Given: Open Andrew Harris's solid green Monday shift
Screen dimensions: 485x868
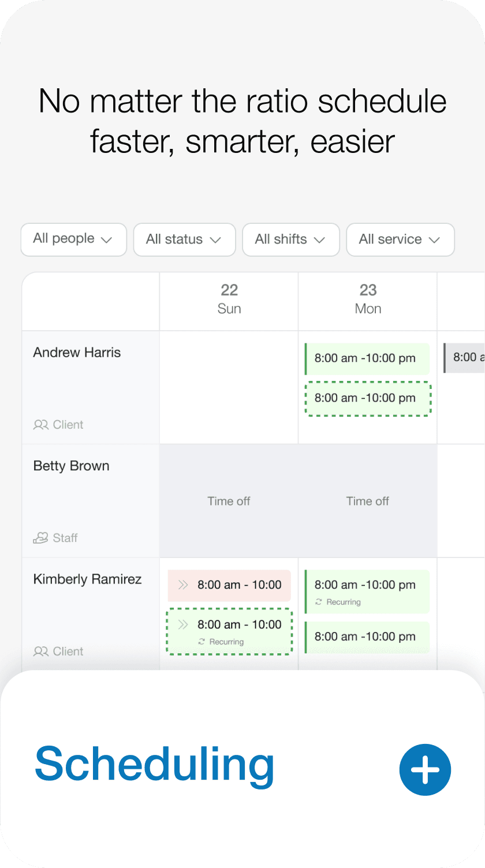Looking at the screenshot, I should point(367,358).
